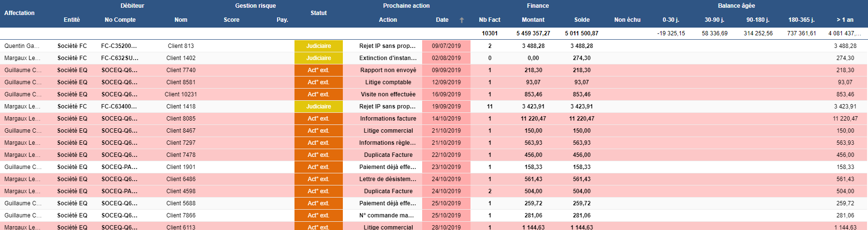This screenshot has height=230, width=868.
Task: Click the No Compte column header
Action: click(120, 20)
